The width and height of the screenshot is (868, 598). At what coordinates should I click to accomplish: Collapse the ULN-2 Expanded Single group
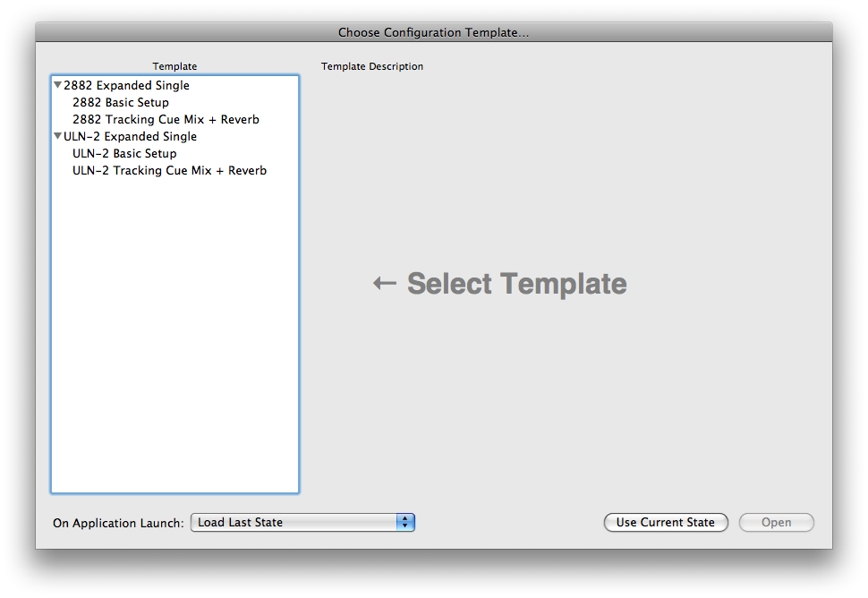[57, 136]
